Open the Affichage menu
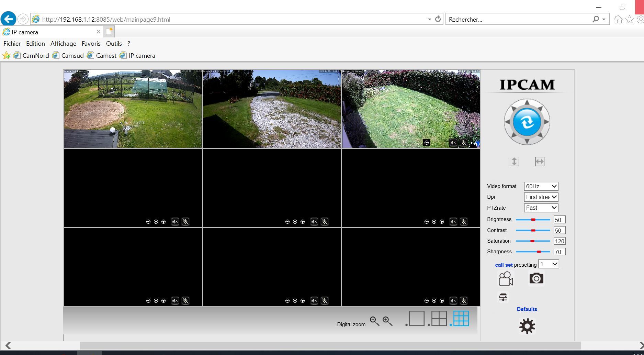 (63, 44)
